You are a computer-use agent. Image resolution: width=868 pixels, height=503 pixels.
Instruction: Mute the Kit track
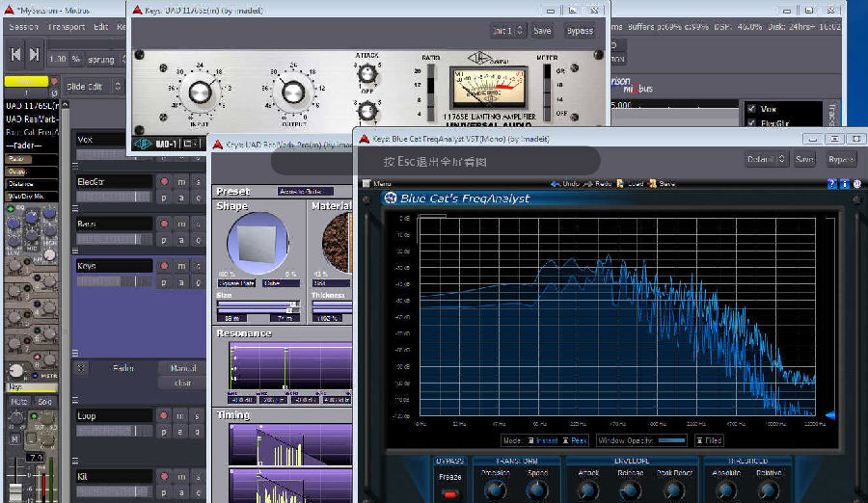pos(181,476)
